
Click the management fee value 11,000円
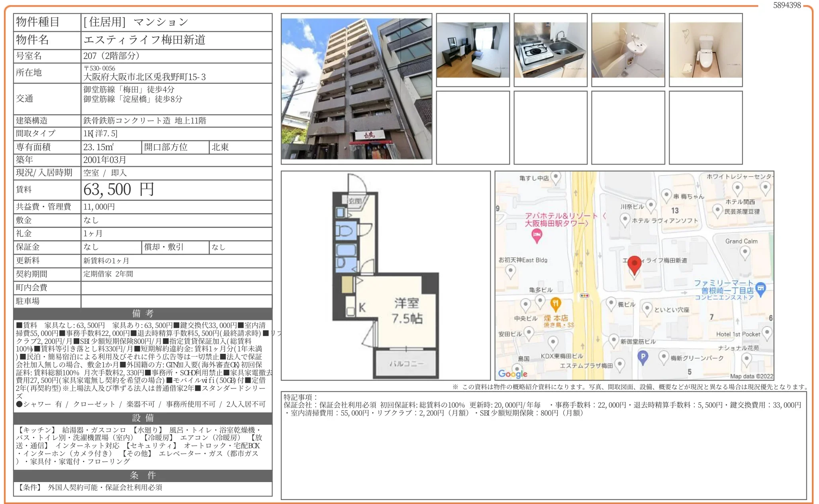coord(99,207)
